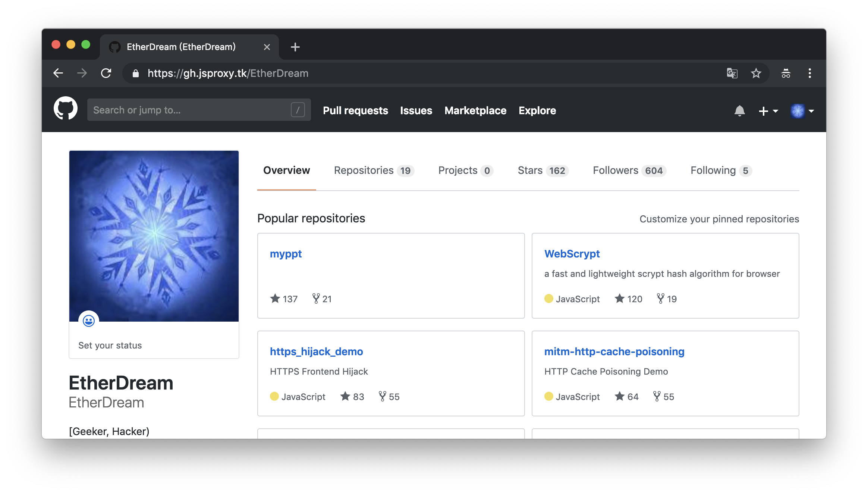Open Chrome three-dot menu
This screenshot has width=868, height=494.
tap(809, 73)
